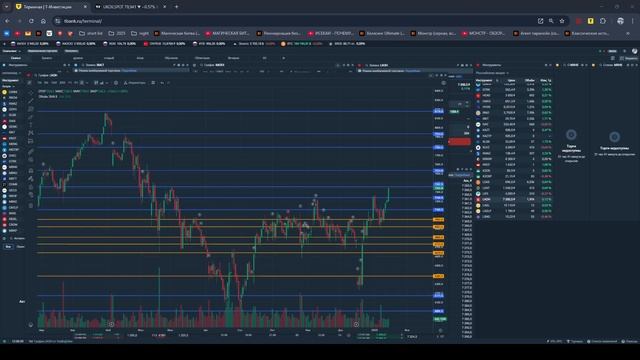Image resolution: width=640 pixels, height=360 pixels.
Task: Open the 'МОНСТР - ОБЗОР' YouTube bookmark
Action: [x=484, y=33]
